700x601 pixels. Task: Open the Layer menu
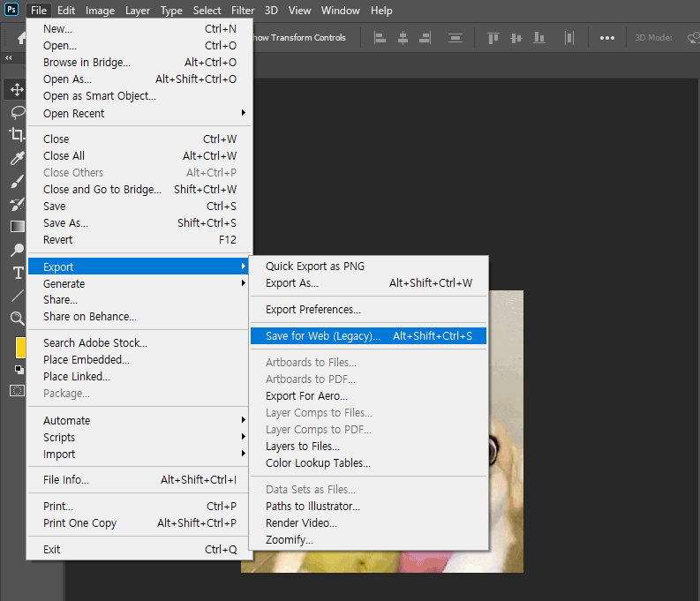(138, 11)
